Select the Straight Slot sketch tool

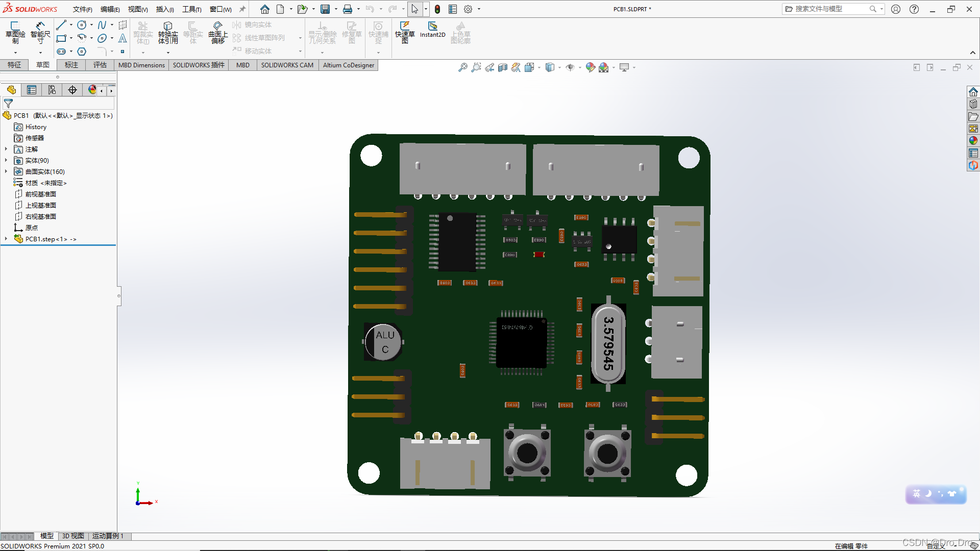tap(61, 52)
